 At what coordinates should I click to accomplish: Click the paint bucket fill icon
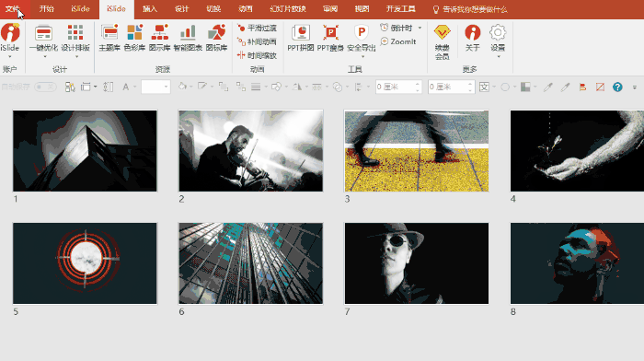[182, 87]
